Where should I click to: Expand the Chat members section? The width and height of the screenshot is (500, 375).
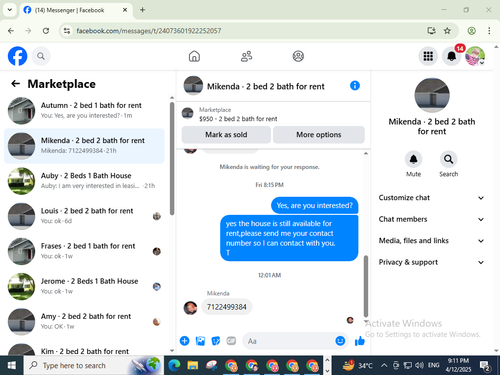coord(431,219)
